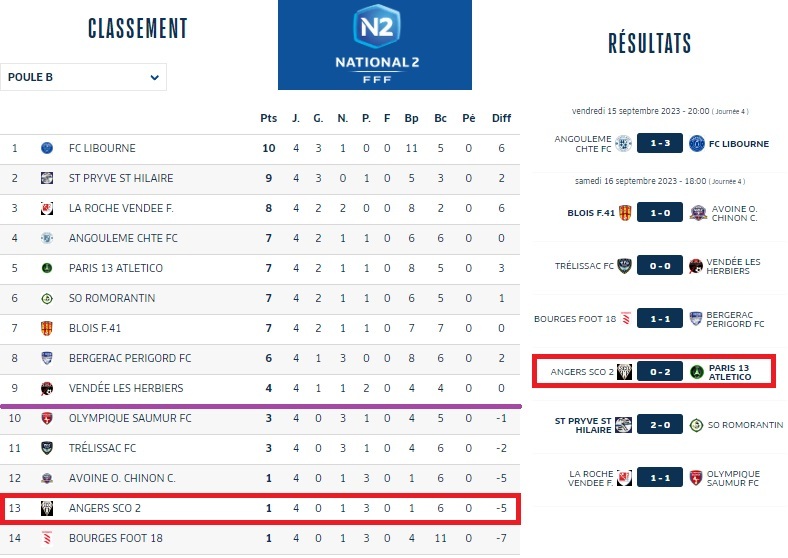Open TRÉLISSAC FC team link in standings
This screenshot has height=558, width=788.
click(102, 448)
